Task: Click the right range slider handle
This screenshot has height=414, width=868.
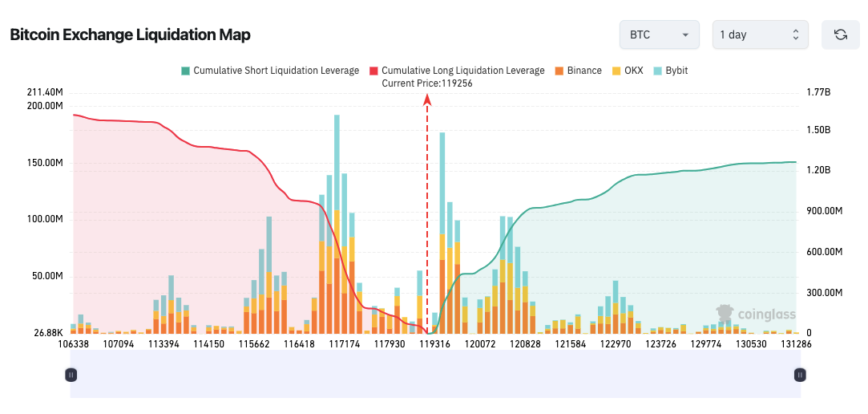Action: tap(799, 374)
